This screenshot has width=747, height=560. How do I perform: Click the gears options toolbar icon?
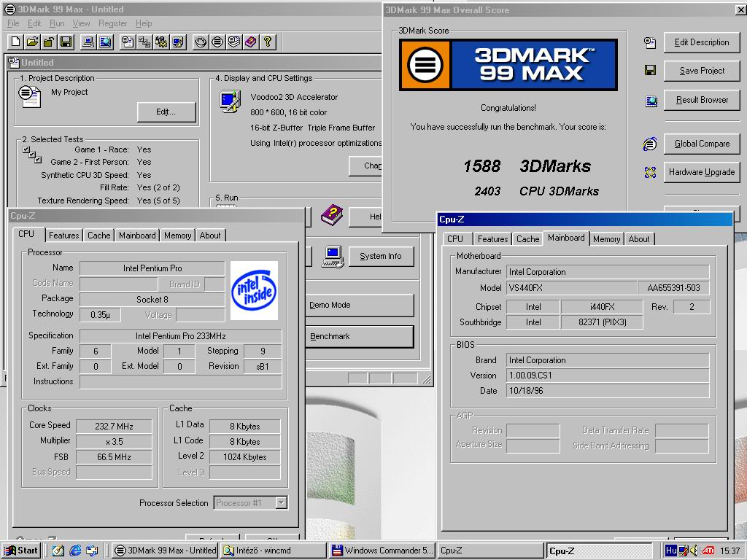coord(161,42)
